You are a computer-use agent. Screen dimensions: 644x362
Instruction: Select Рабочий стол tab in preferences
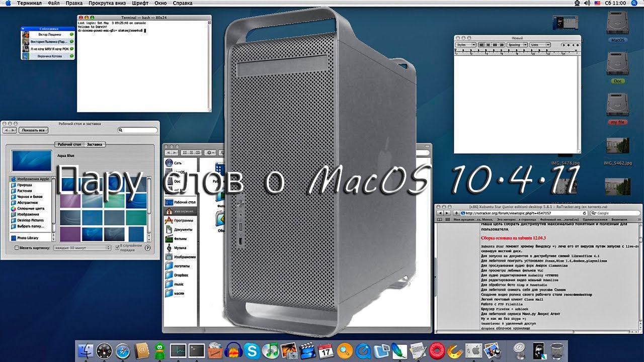click(x=69, y=144)
